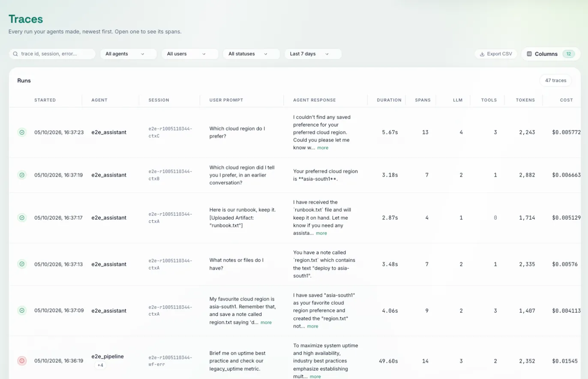The height and width of the screenshot is (379, 588).
Task: Click the Export CSV button
Action: pos(496,54)
